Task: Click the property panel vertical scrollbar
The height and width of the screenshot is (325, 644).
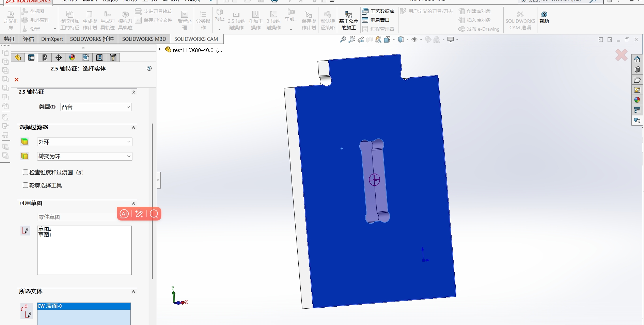Action: (x=152, y=201)
